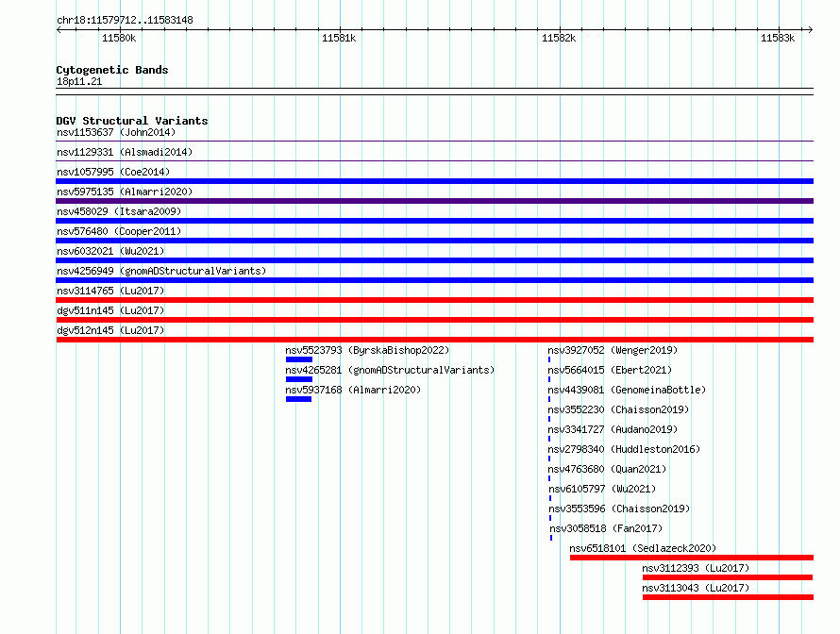The width and height of the screenshot is (840, 634).
Task: Open the nsv3553596 (Chaisson2019) label
Action: (619, 509)
